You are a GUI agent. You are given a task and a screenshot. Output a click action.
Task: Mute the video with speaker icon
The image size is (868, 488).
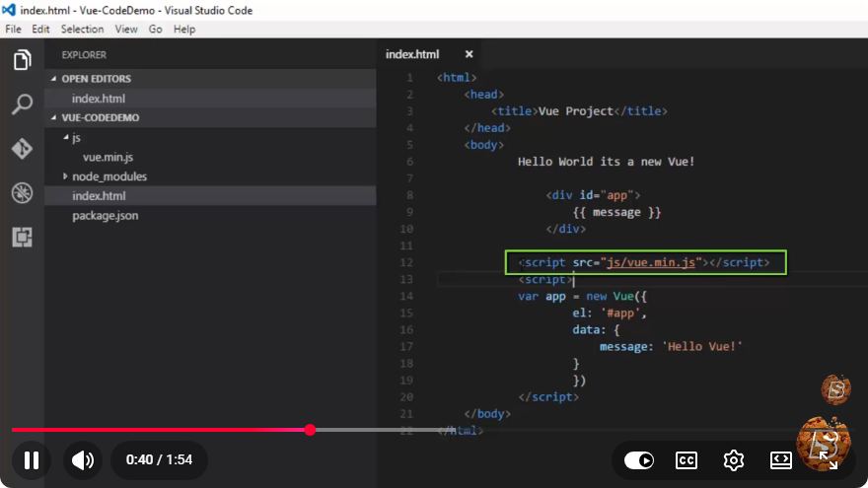[x=83, y=459]
